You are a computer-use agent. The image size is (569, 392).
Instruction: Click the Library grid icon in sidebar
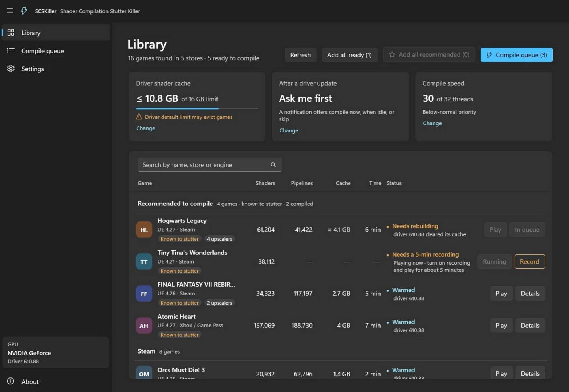(x=11, y=33)
